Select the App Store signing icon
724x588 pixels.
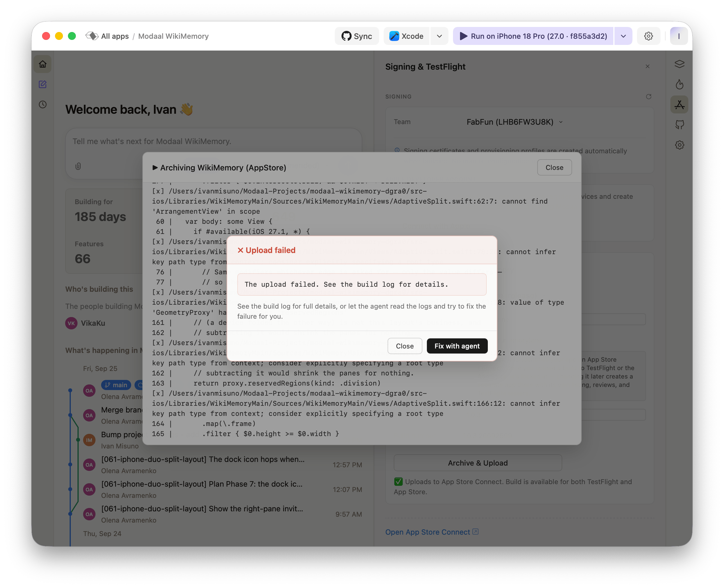point(679,105)
